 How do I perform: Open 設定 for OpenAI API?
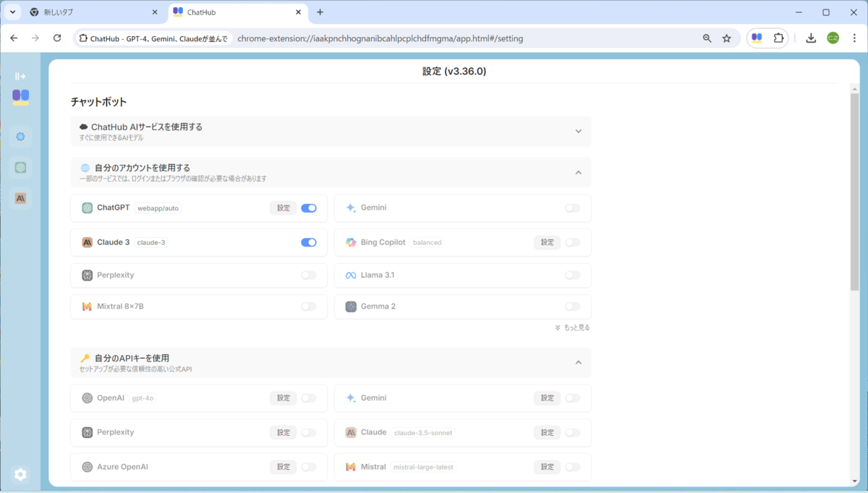[x=283, y=398]
